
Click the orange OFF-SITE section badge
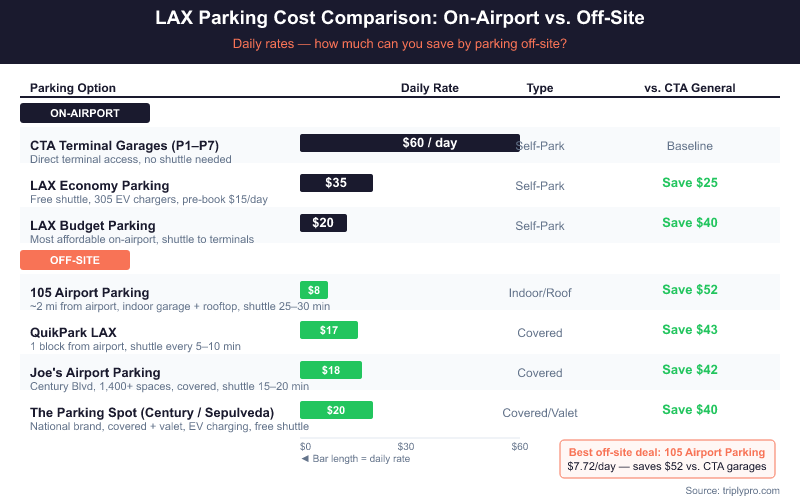tap(75, 260)
